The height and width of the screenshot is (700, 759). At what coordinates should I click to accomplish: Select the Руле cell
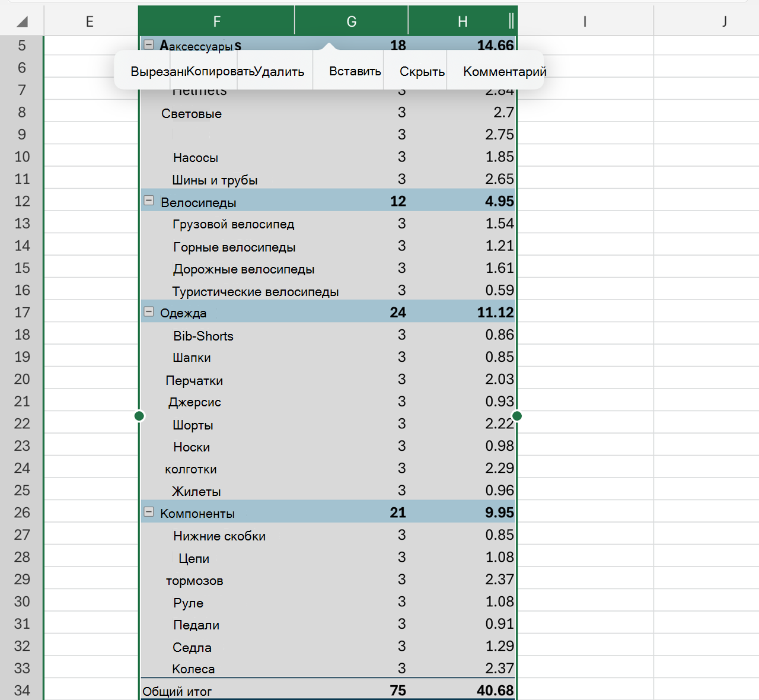click(x=216, y=602)
